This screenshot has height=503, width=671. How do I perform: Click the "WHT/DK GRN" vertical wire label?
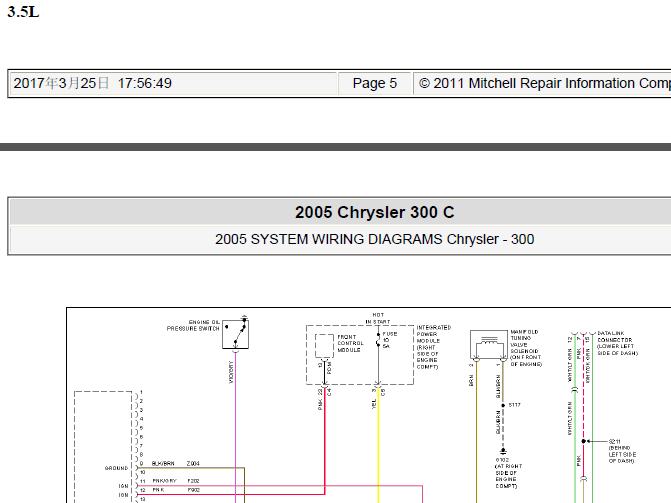(588, 366)
